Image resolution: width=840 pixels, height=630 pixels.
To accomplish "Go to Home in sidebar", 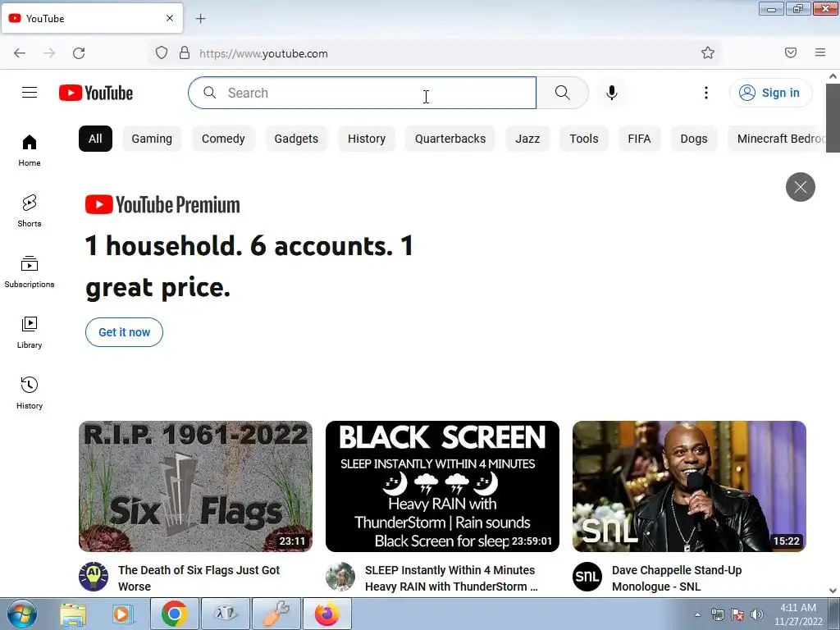I will pos(30,151).
